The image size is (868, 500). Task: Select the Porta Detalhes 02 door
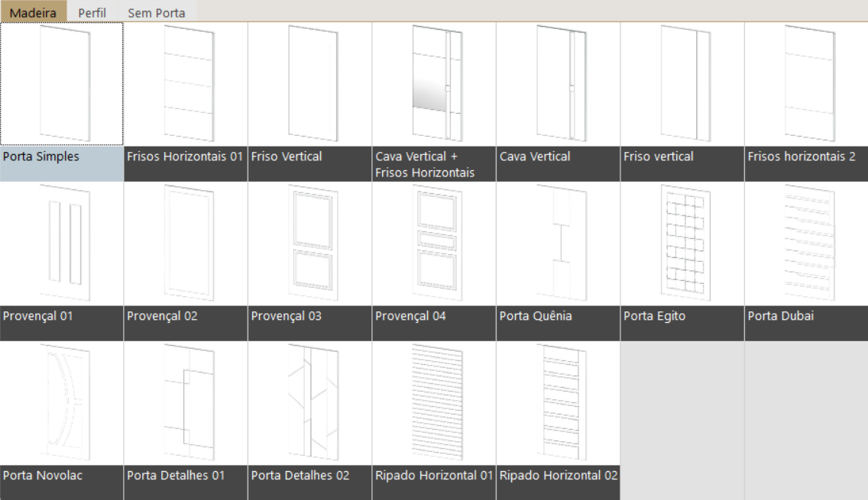click(309, 403)
